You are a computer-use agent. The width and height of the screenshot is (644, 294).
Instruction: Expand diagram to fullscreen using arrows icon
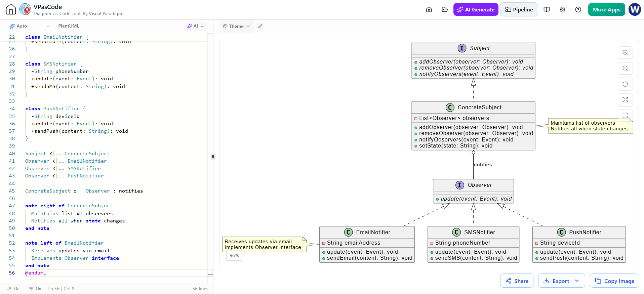click(625, 100)
